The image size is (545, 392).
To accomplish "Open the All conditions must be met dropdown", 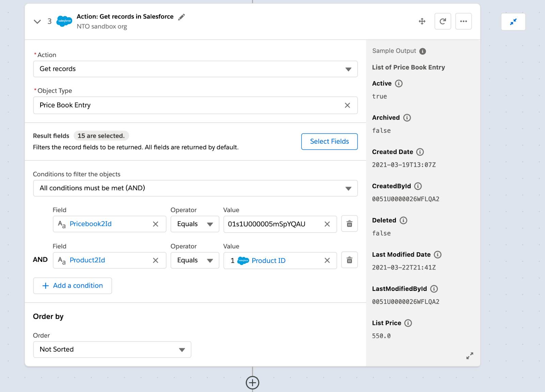I will 195,188.
